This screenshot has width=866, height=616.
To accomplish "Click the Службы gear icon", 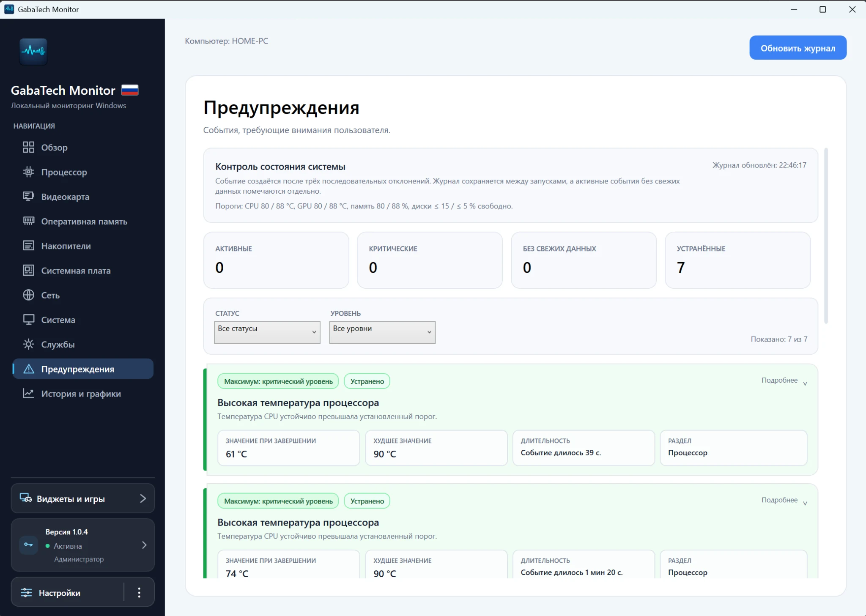I will click(x=28, y=344).
